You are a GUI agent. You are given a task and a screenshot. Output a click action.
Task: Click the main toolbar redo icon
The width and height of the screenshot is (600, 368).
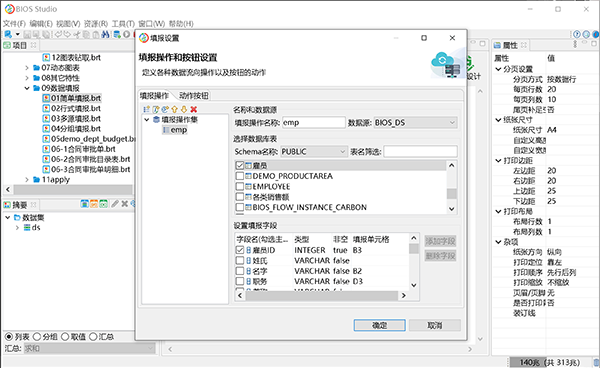click(67, 34)
